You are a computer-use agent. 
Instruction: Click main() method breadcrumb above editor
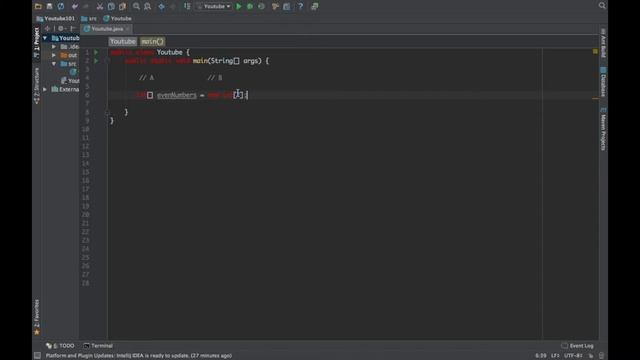(x=152, y=42)
